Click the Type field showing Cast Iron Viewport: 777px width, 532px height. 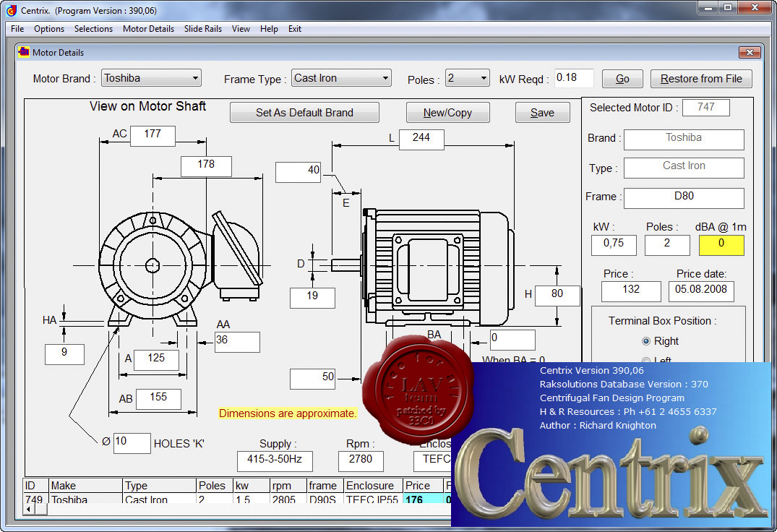pos(684,168)
